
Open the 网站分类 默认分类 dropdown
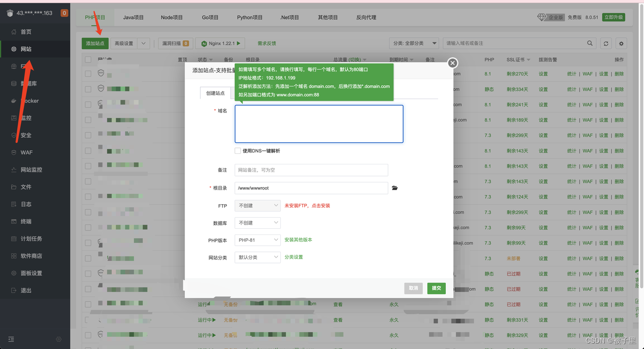point(258,257)
